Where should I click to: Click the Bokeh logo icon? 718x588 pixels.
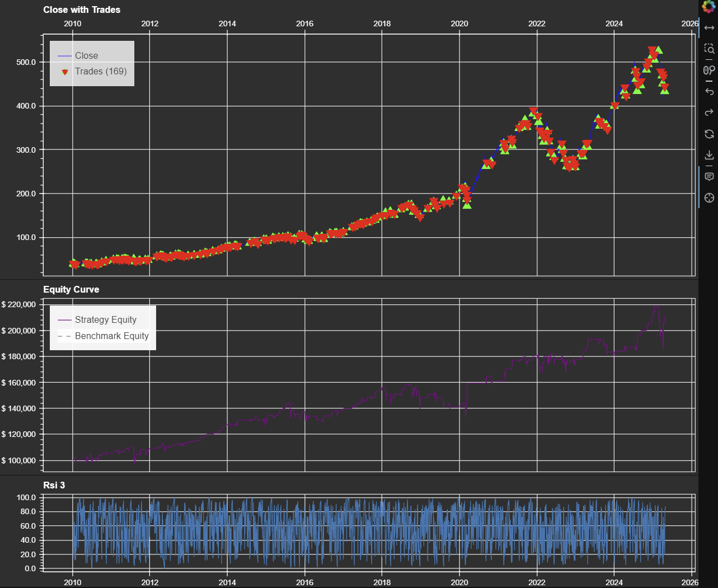pyautogui.click(x=708, y=7)
